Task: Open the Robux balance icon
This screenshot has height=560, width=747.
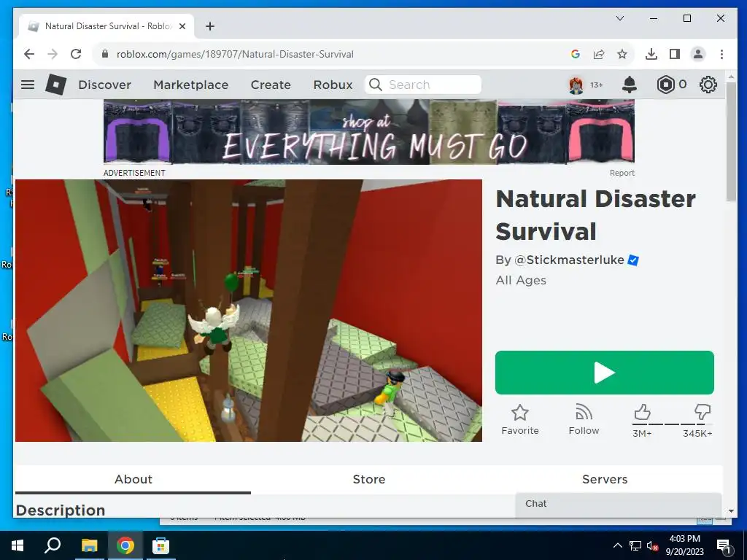Action: [x=665, y=85]
